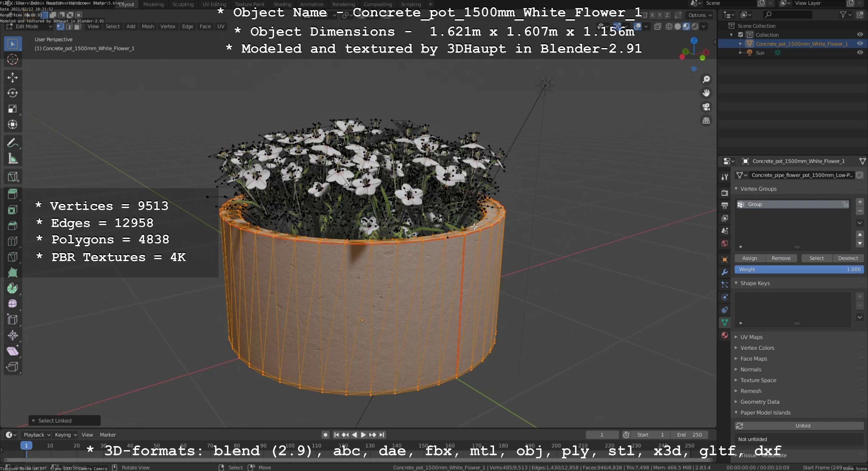
Task: Open viewport shading options dropdown arrow
Action: point(703,27)
